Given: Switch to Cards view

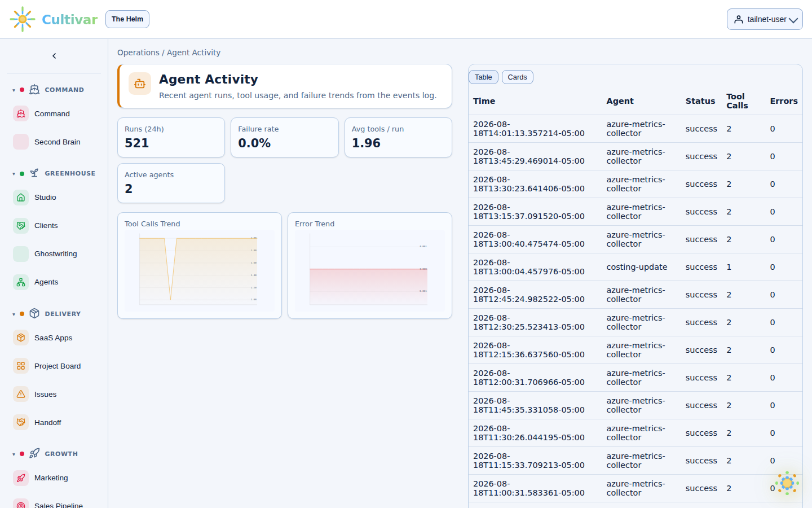Looking at the screenshot, I should (x=517, y=77).
